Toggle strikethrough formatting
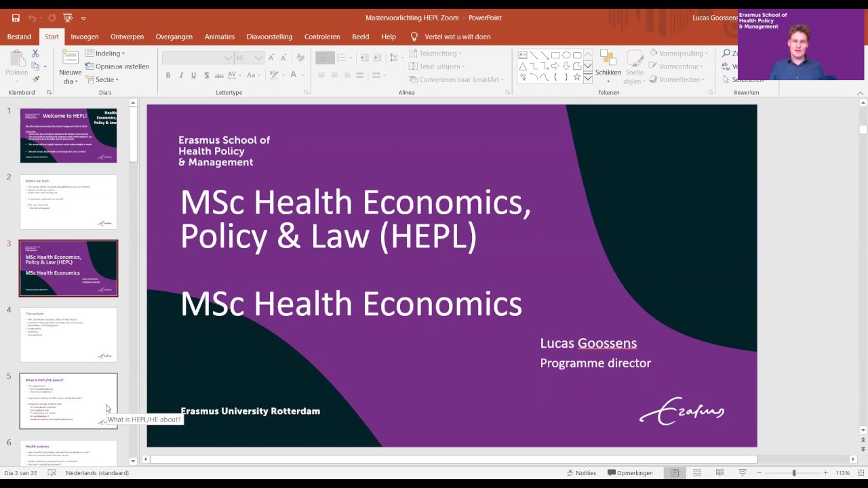The height and width of the screenshot is (488, 868). point(219,75)
